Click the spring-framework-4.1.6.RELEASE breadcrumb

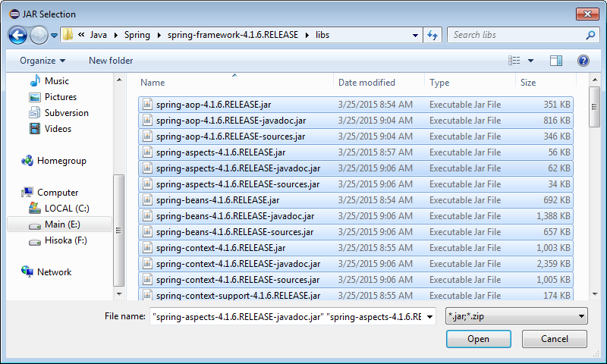click(x=233, y=35)
